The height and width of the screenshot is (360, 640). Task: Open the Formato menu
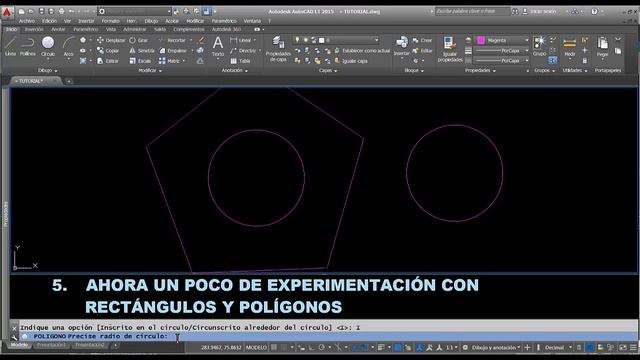coord(111,21)
